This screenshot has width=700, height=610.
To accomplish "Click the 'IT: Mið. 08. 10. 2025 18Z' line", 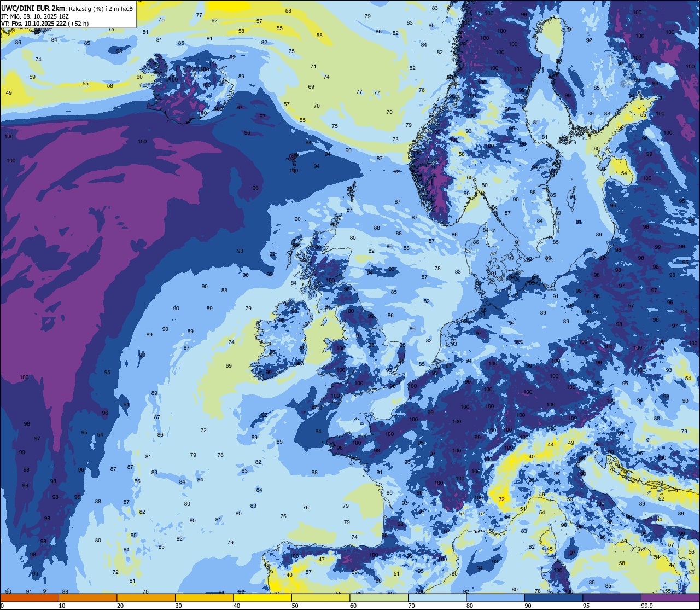I will click(35, 16).
